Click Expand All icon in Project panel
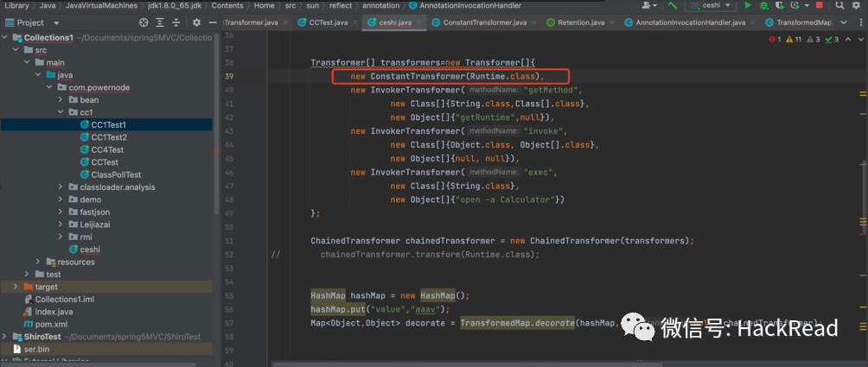Viewport: 868px width, 367px height. tap(160, 22)
